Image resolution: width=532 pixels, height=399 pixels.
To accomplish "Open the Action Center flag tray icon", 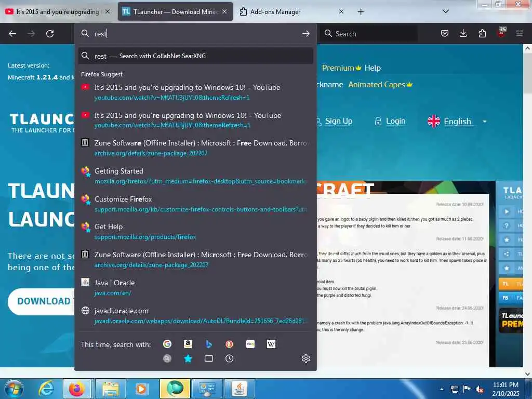I will pyautogui.click(x=467, y=390).
